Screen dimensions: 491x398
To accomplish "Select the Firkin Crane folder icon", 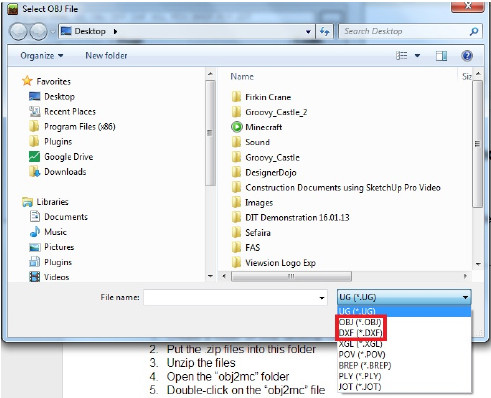I will coord(236,97).
